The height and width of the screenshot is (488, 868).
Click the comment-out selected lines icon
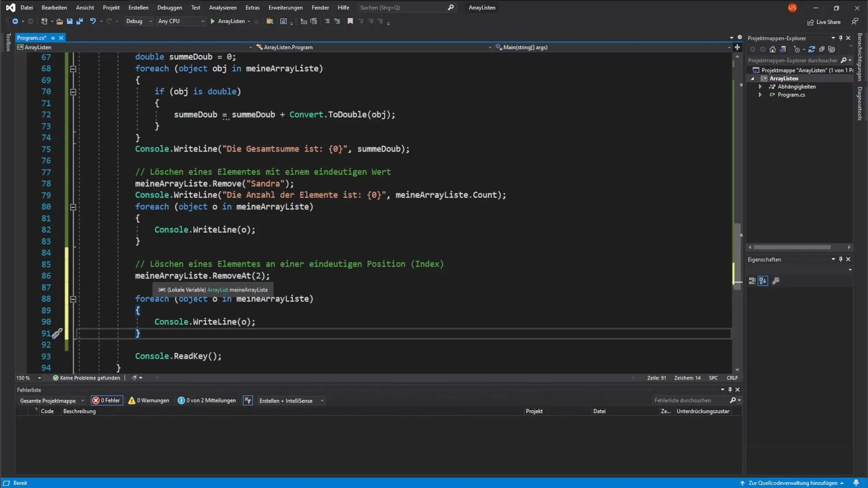[327, 21]
